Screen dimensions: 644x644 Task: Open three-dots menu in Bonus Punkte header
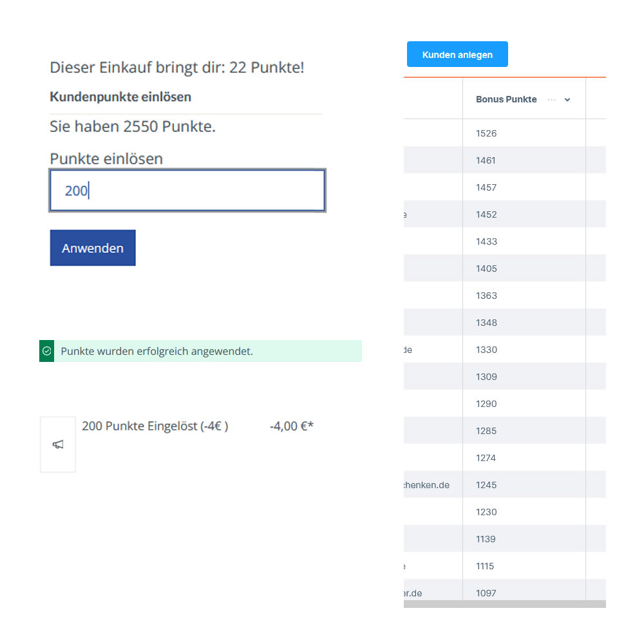(x=551, y=100)
